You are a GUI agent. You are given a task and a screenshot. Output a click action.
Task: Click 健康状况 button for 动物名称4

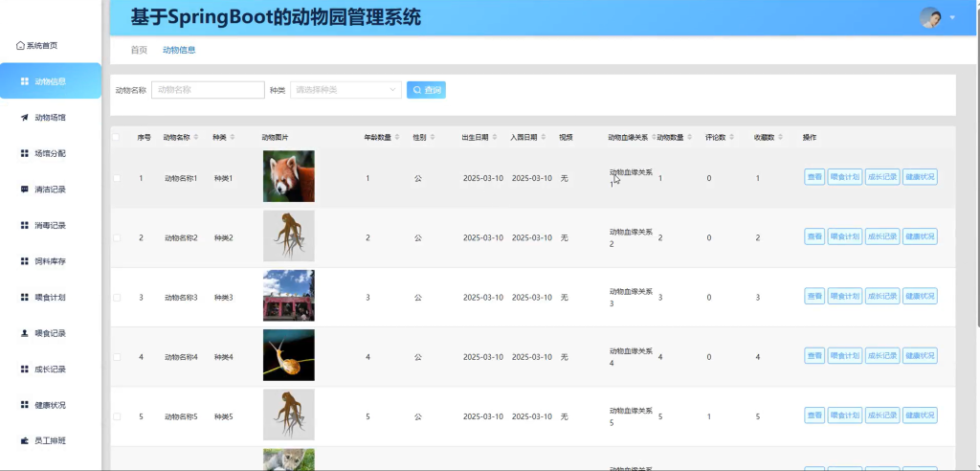tap(920, 355)
